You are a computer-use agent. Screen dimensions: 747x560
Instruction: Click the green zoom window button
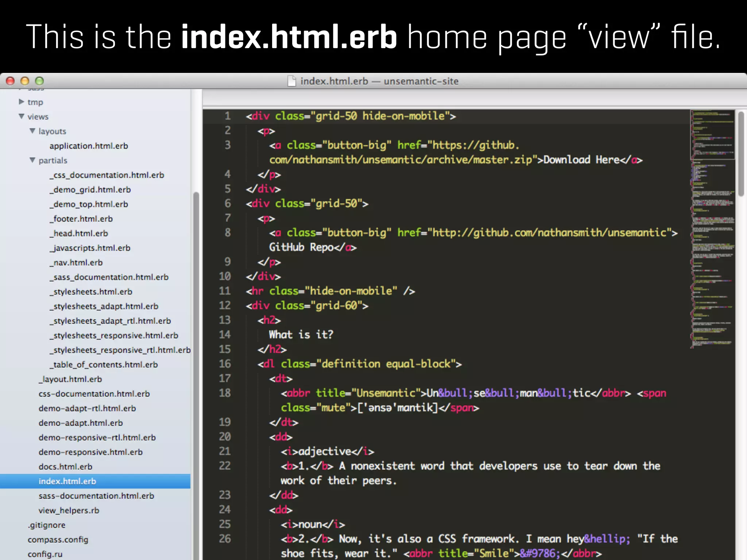pos(39,81)
